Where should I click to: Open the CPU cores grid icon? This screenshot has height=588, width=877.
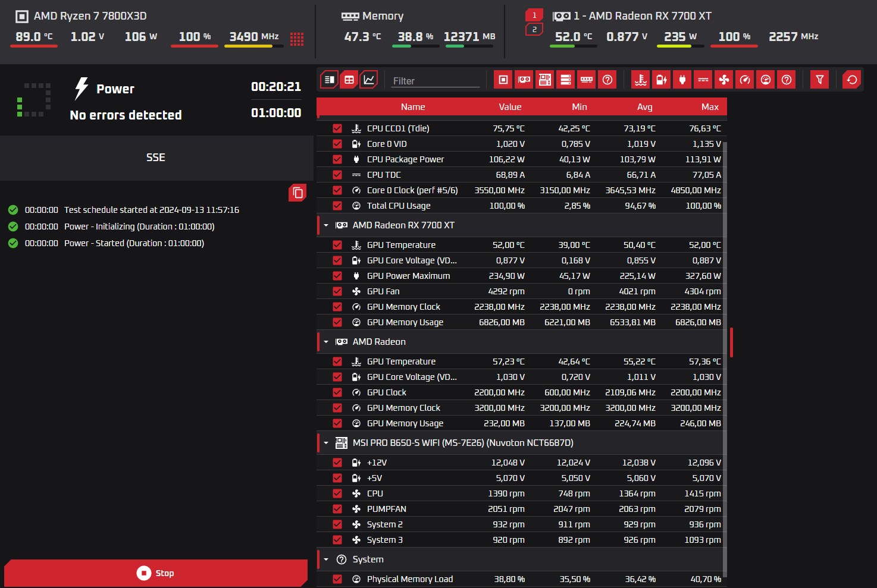(x=297, y=39)
